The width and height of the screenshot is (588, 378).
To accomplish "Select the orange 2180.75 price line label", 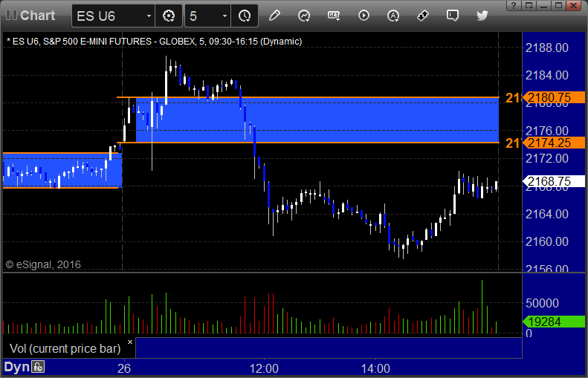I will tap(555, 97).
